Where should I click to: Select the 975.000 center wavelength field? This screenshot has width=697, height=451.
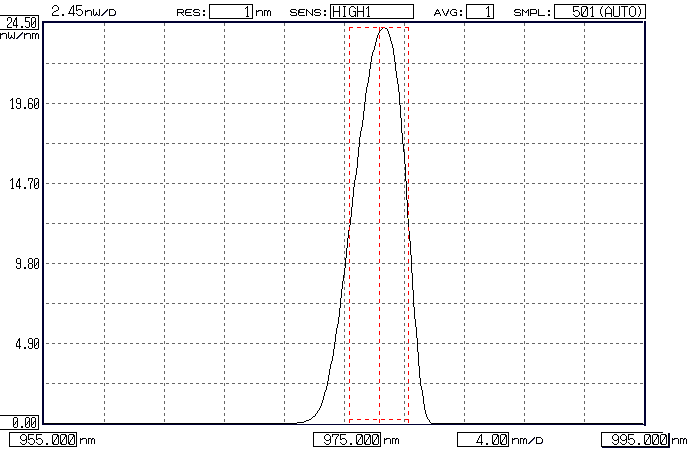tap(347, 440)
